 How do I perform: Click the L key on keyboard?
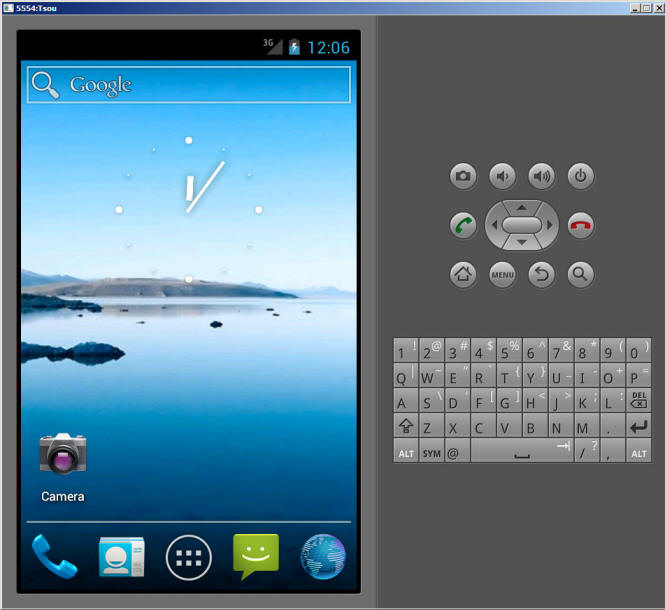click(x=613, y=400)
